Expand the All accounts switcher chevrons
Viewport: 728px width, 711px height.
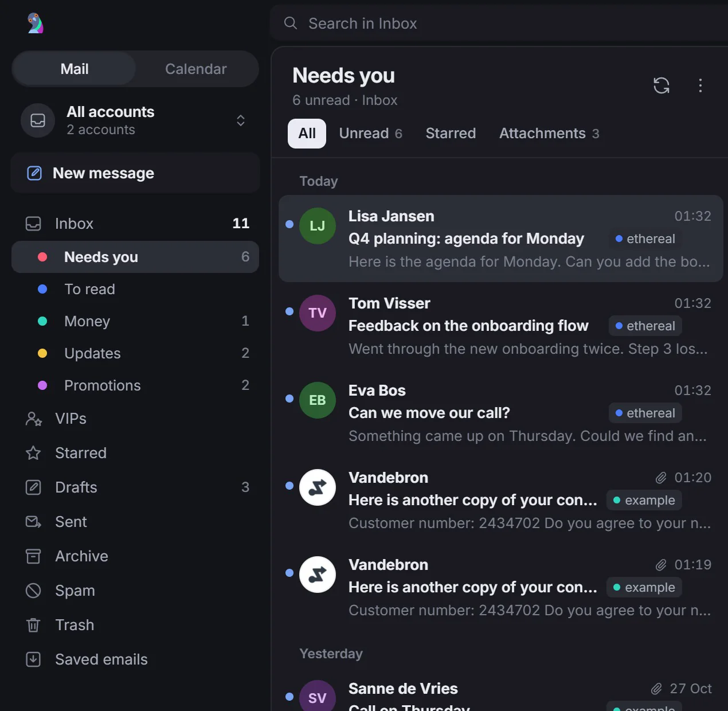(241, 120)
